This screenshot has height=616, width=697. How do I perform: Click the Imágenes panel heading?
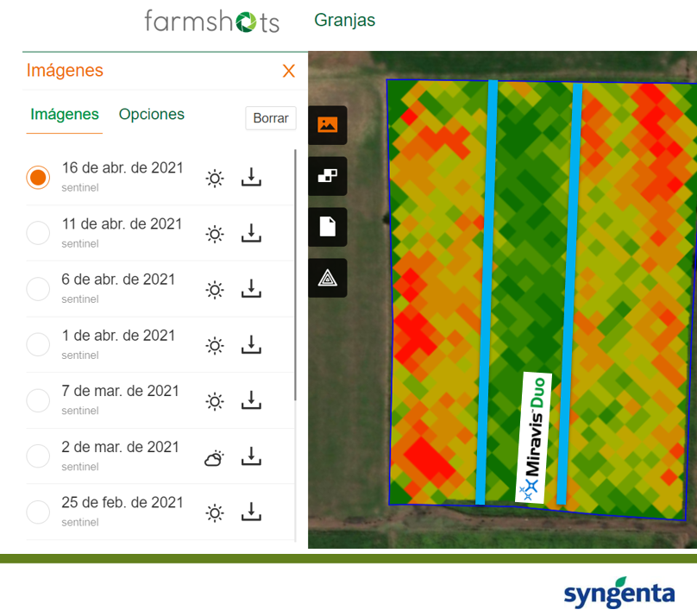65,70
